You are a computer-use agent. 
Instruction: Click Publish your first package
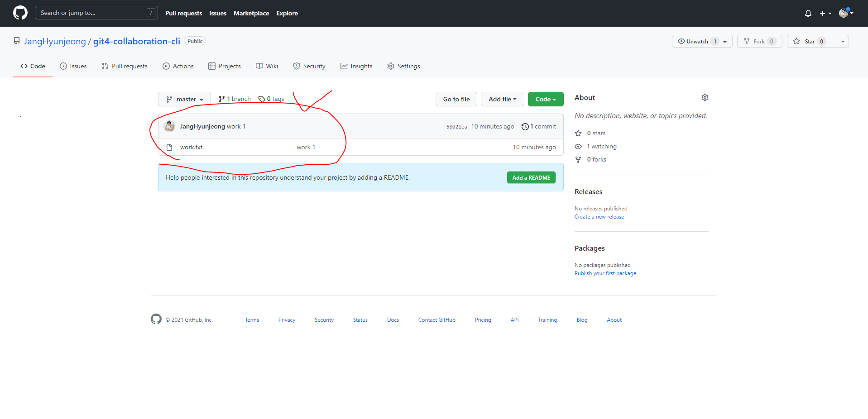(605, 273)
